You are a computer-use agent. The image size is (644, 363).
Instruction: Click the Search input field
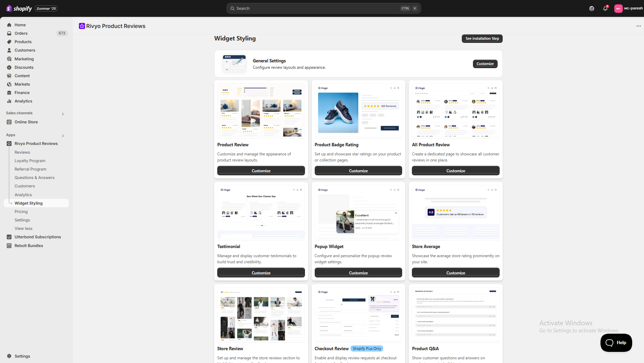tap(324, 8)
